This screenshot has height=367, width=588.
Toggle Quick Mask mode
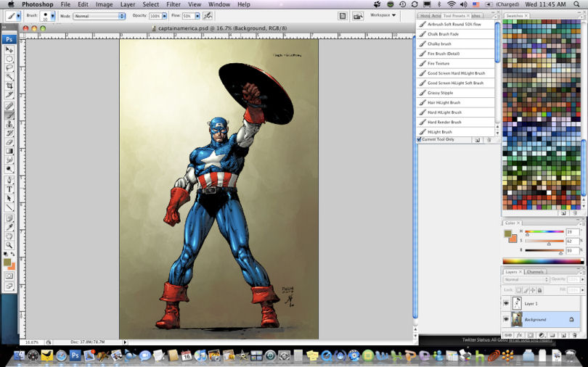pos(9,276)
